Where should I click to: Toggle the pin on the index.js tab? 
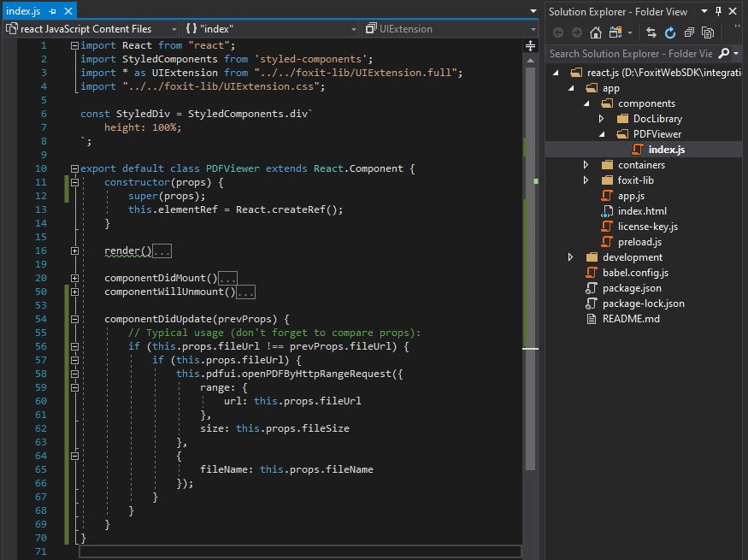(x=53, y=11)
